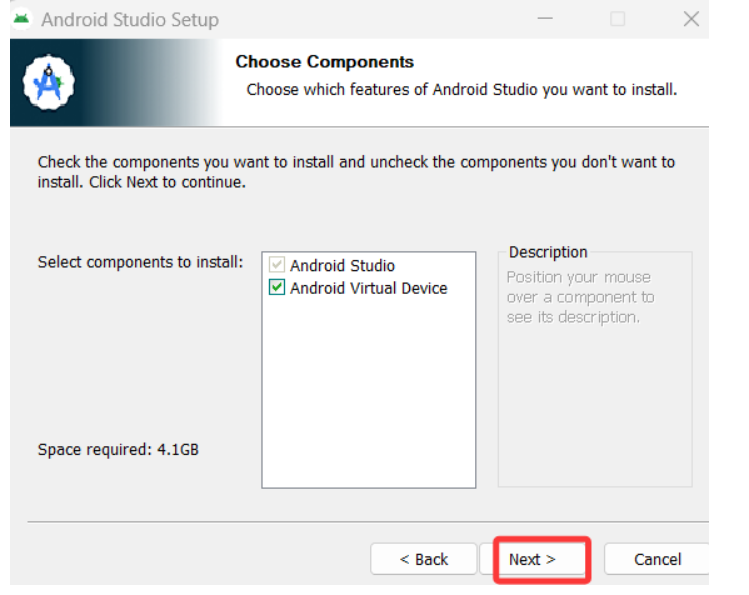
Task: Close the Android Studio Setup window
Action: tap(691, 19)
